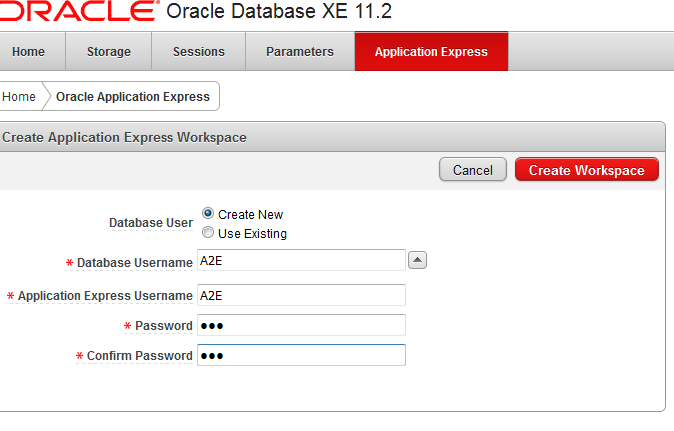
Task: Click the Database User label
Action: tap(151, 223)
